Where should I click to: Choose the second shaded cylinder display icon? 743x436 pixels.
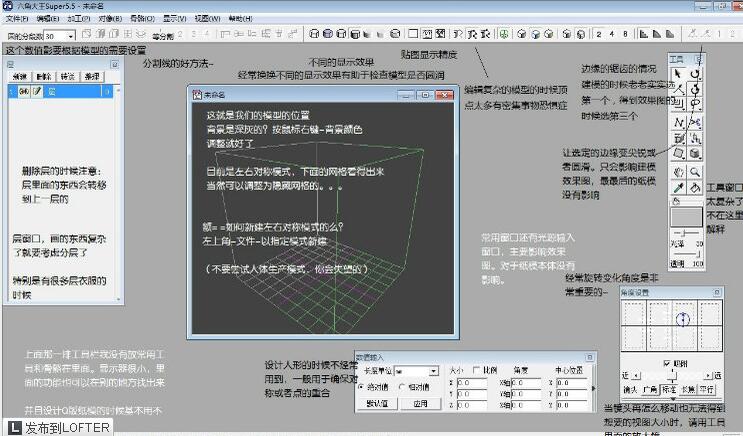(x=327, y=34)
